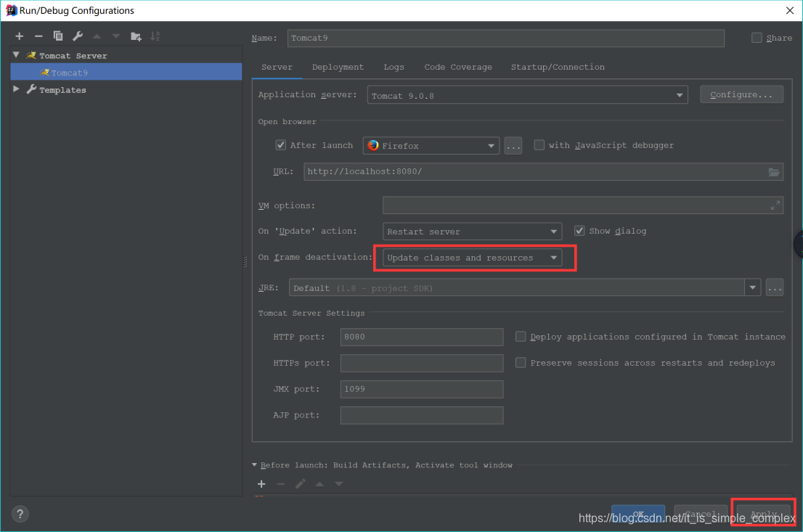Viewport: 803px width, 532px height.
Task: Uncheck the After launch checkbox
Action: (x=281, y=145)
